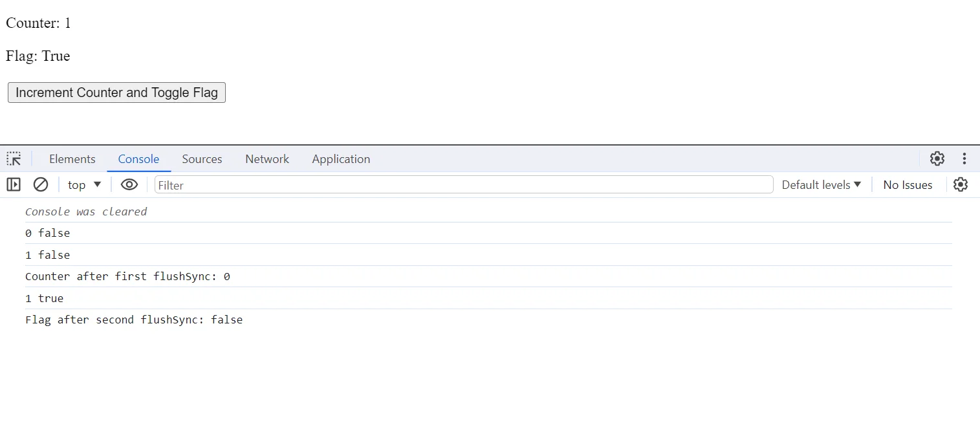This screenshot has height=436, width=980.
Task: Select the console log line reading 1 true
Action: click(x=44, y=298)
